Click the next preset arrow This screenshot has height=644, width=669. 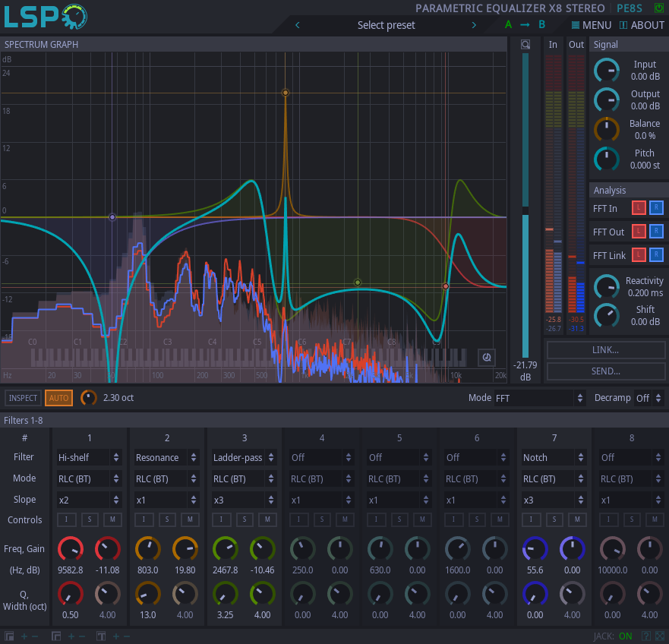click(474, 25)
